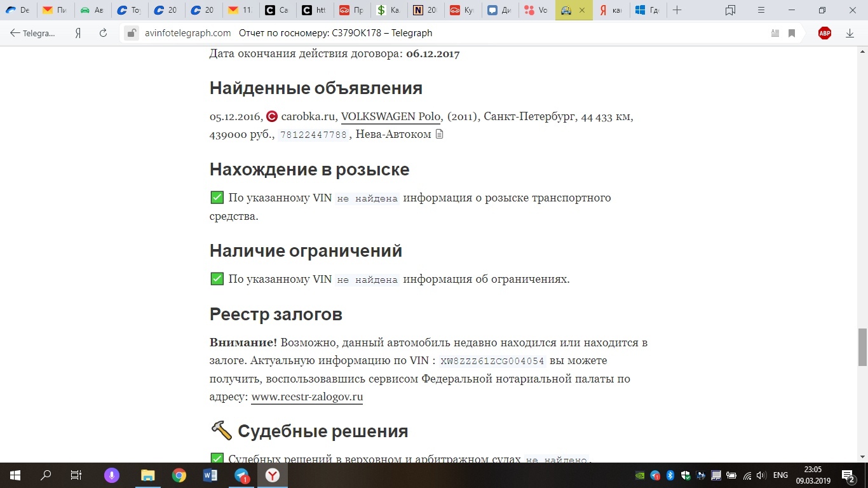Open the battery power tray icon

pos(731,475)
